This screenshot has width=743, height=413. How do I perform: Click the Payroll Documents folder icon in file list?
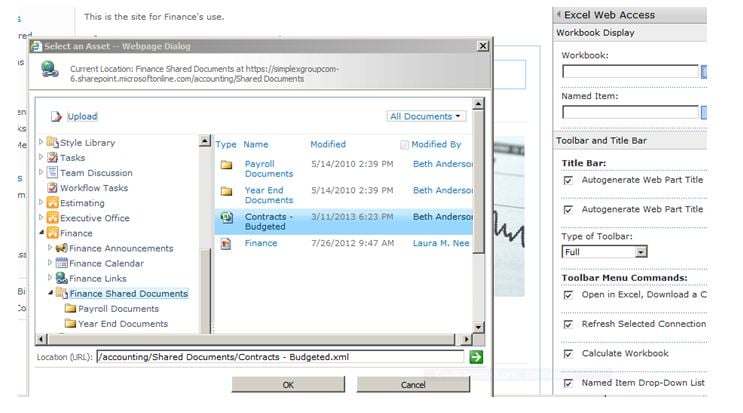pyautogui.click(x=226, y=165)
